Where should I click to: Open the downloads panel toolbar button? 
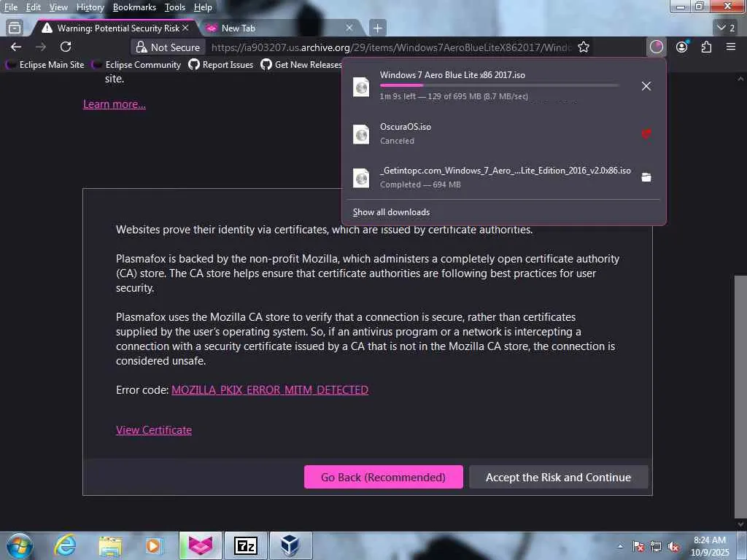coord(657,47)
